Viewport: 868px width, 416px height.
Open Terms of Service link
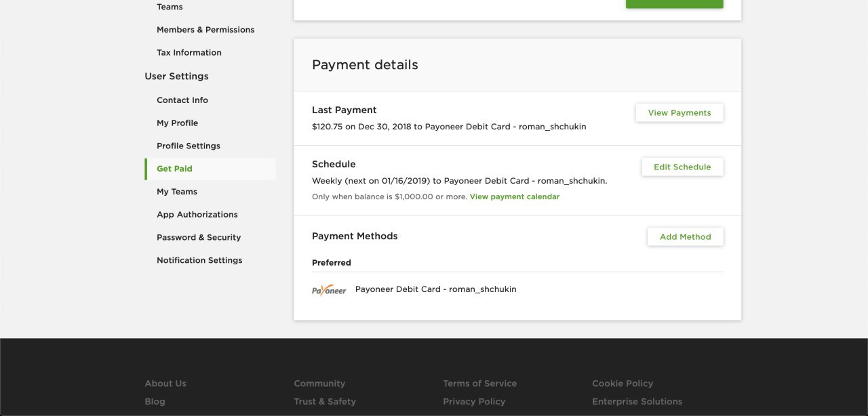tap(480, 383)
